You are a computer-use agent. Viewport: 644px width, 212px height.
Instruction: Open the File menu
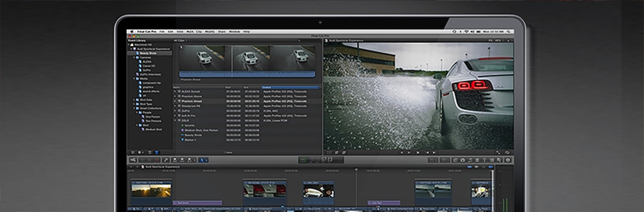pyautogui.click(x=161, y=32)
